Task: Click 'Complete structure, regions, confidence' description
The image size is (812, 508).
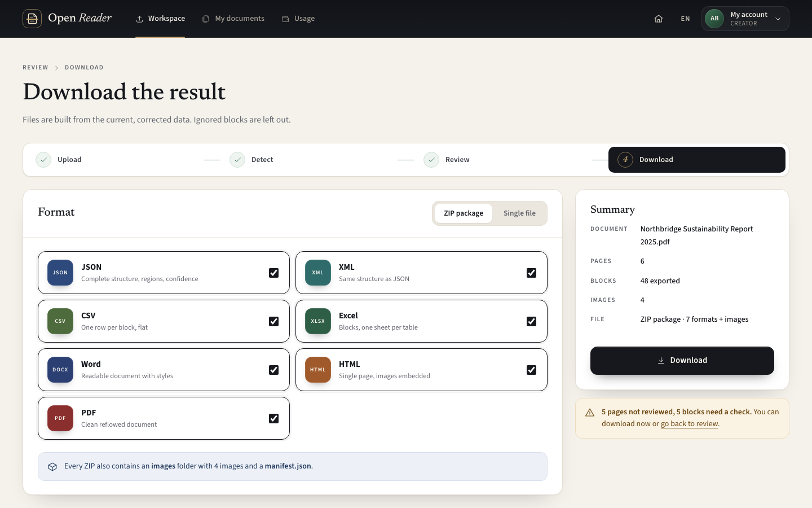Action: pos(140,279)
